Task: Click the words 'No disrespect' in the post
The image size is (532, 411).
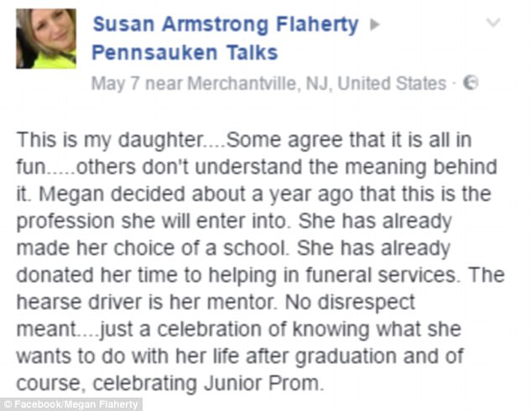Action: [350, 302]
